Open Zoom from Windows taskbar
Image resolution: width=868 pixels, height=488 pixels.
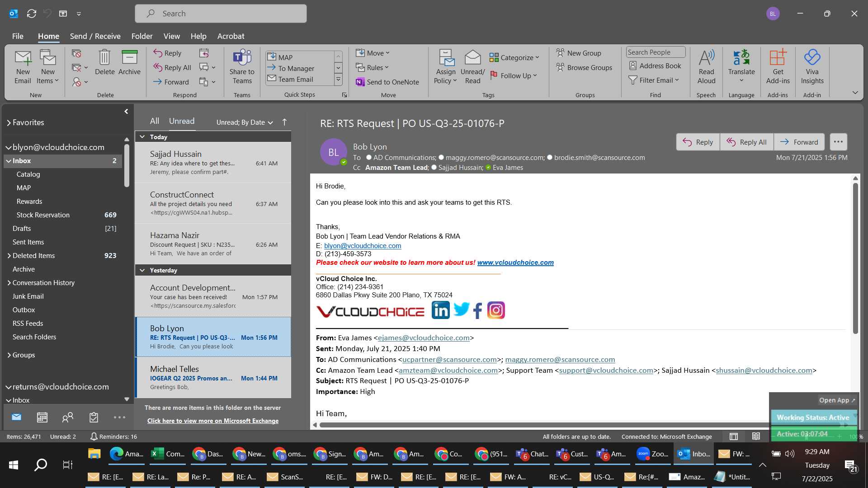[652, 454]
